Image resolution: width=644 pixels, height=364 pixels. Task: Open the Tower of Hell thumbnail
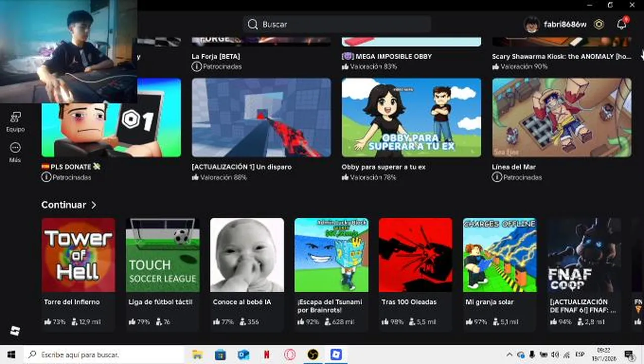(78, 255)
